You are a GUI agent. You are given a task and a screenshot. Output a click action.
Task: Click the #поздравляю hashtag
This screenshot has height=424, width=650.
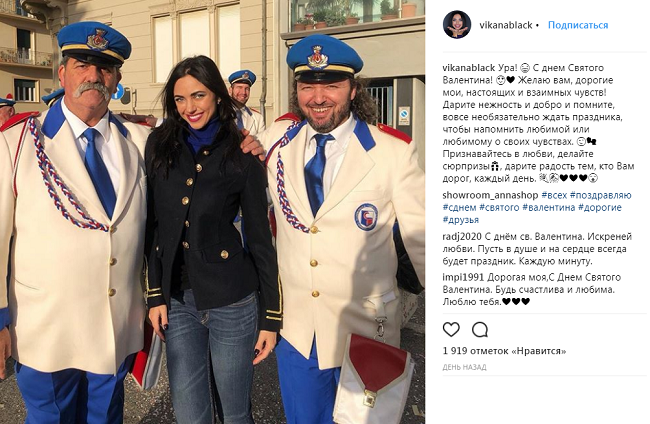tap(600, 195)
